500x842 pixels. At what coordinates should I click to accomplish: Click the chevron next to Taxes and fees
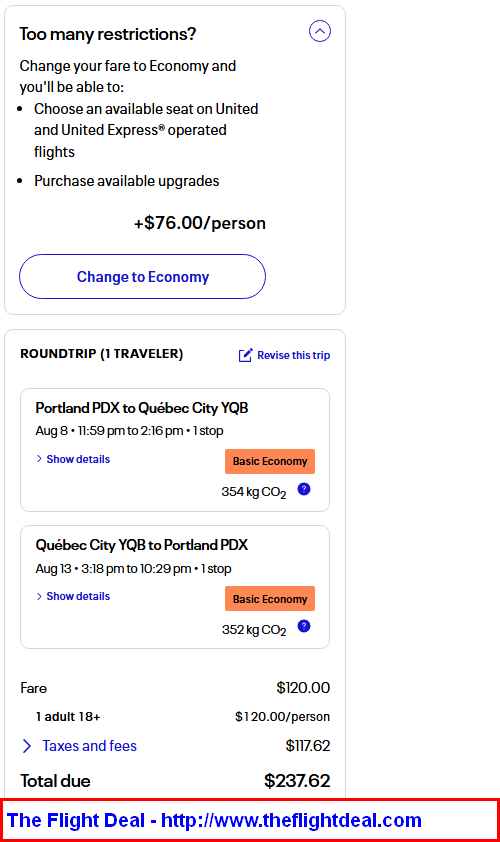tap(26, 746)
